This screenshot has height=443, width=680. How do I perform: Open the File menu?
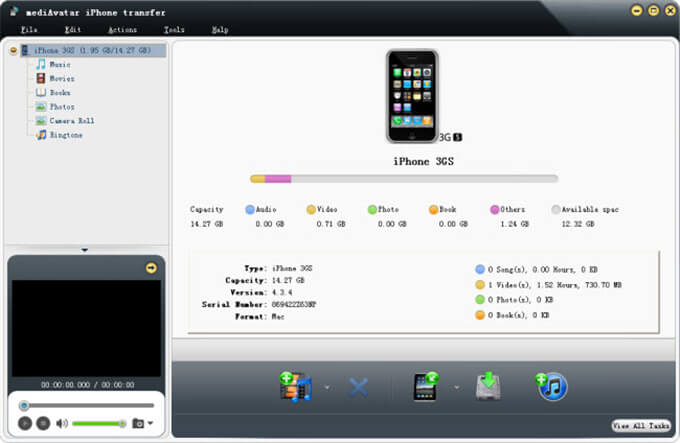(29, 29)
